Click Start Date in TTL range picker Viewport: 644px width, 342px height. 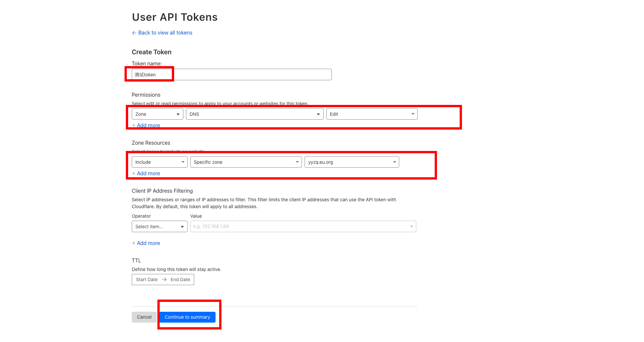click(x=147, y=280)
